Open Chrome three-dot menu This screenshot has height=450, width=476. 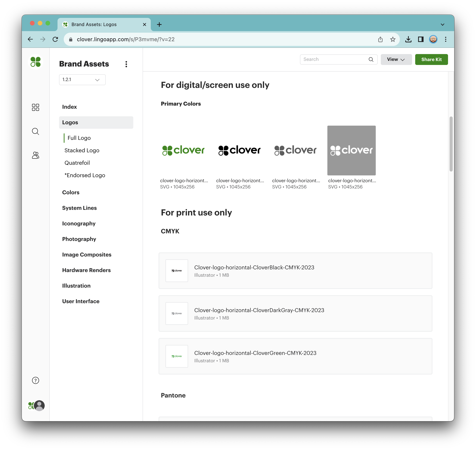coord(445,39)
